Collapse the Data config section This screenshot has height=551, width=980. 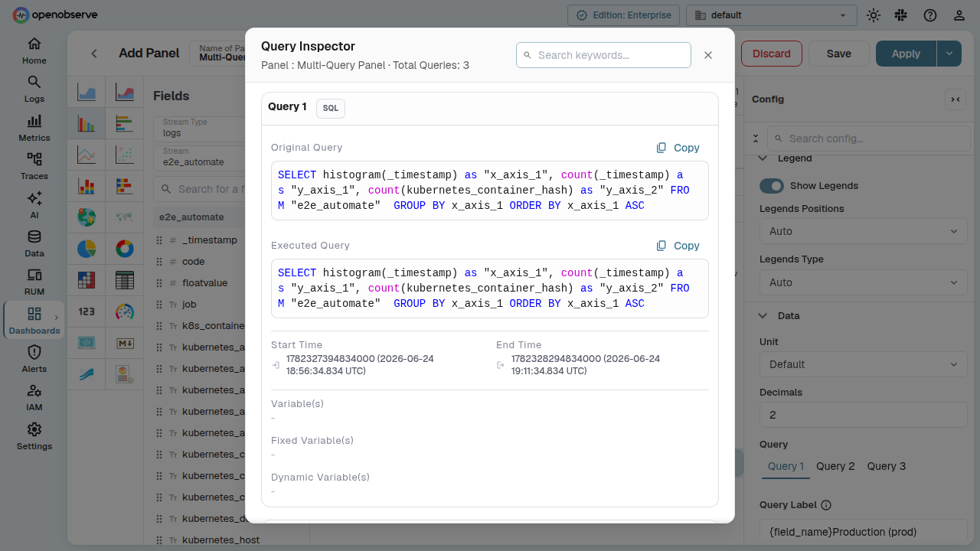pyautogui.click(x=763, y=315)
